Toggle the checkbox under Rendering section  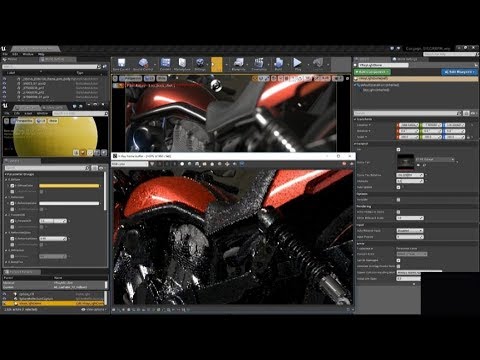(x=398, y=212)
